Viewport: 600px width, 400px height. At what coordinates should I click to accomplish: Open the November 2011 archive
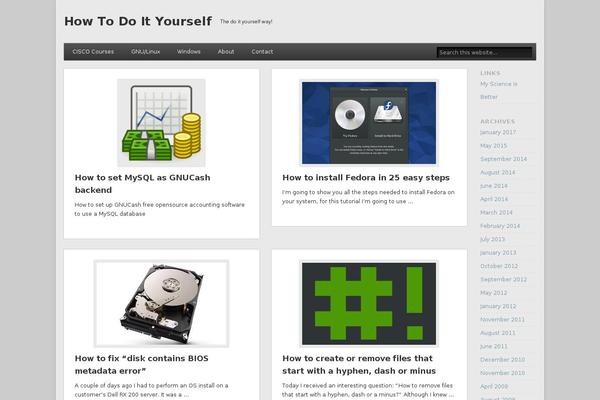[x=502, y=320]
